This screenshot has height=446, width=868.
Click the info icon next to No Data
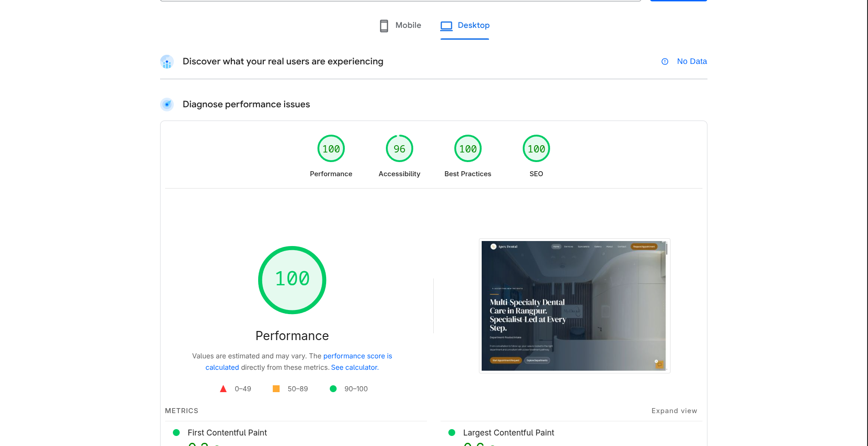tap(665, 61)
